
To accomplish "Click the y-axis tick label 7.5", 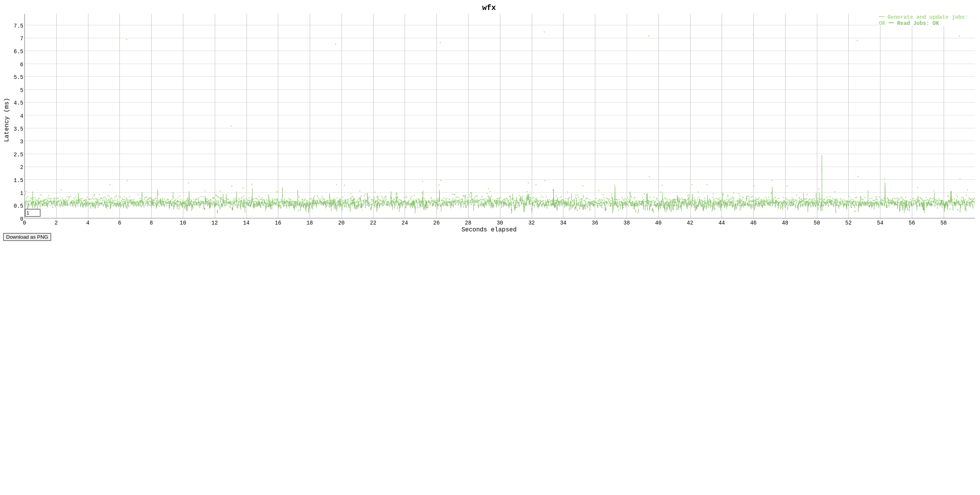I will [18, 26].
